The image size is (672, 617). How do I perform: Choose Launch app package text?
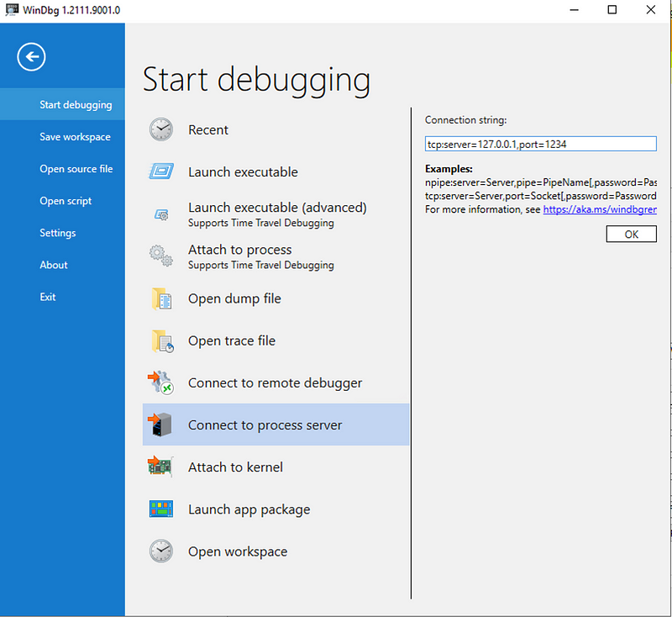click(x=249, y=509)
